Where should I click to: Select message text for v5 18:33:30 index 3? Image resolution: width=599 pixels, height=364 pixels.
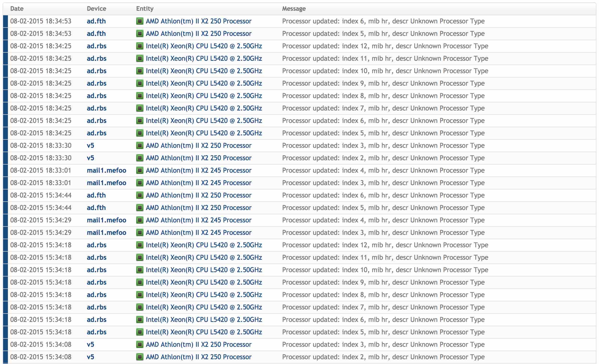click(383, 145)
